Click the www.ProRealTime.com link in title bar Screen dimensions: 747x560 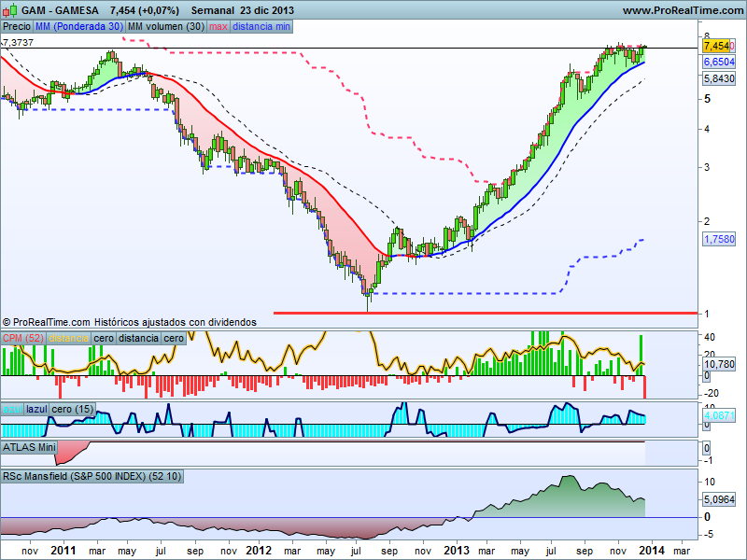681,10
